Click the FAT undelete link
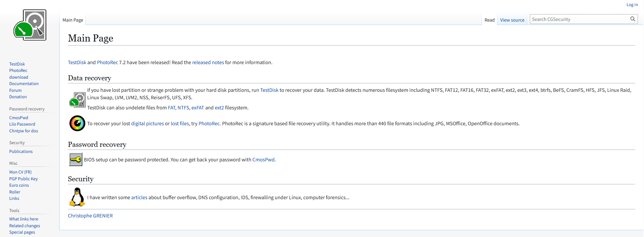 (x=172, y=108)
